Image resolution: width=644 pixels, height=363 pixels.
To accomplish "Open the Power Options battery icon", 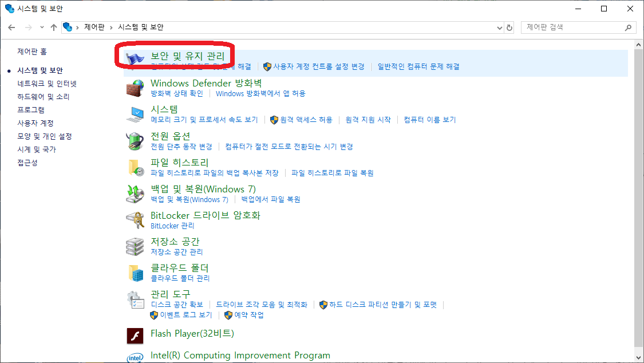I will tap(135, 141).
